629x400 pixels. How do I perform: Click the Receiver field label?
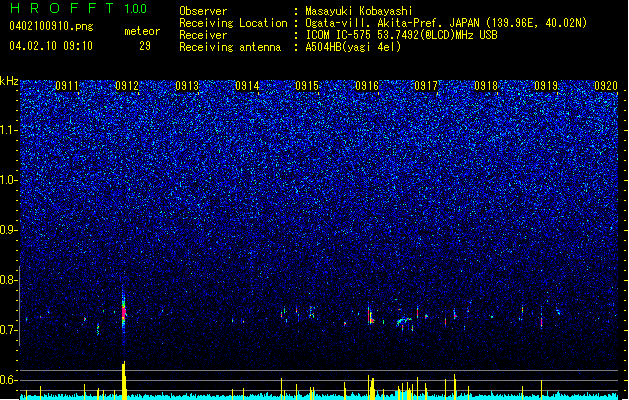(x=203, y=35)
